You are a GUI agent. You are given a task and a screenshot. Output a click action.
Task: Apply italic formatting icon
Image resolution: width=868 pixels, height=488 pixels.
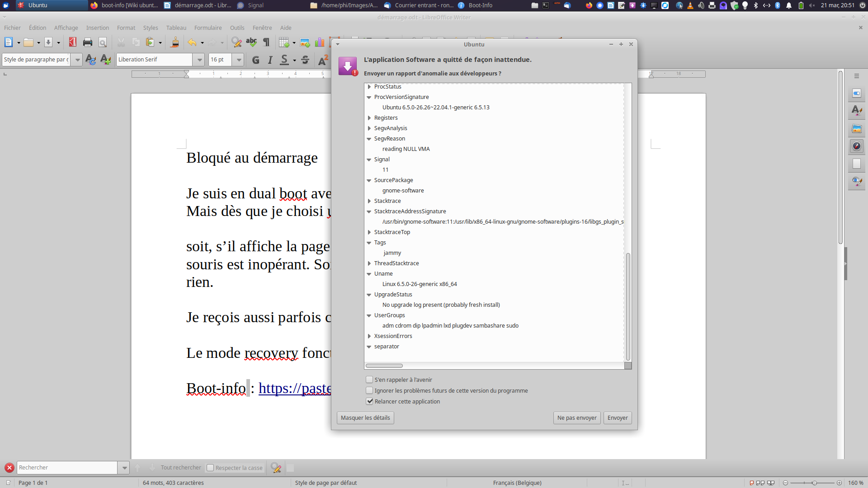270,60
